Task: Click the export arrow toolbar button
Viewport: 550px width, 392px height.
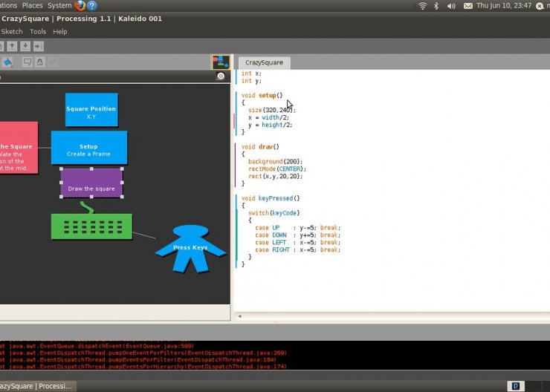Action: (x=39, y=46)
